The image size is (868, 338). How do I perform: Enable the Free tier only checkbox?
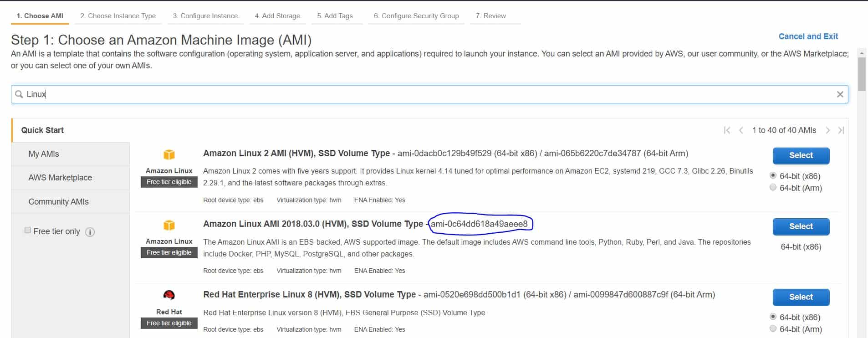coord(28,230)
